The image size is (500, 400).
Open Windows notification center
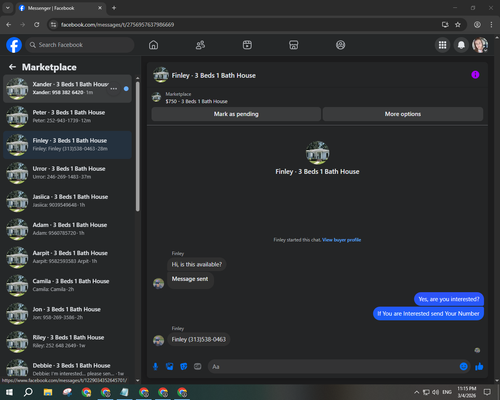tap(487, 392)
